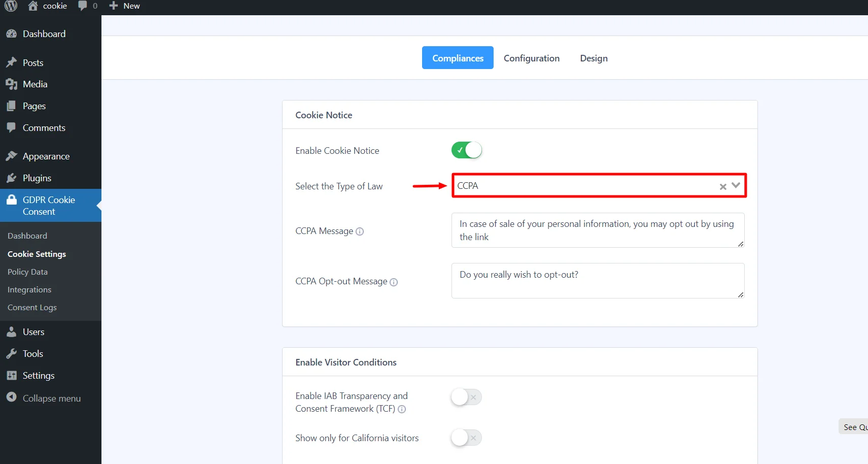
Task: Switch to the Configuration tab
Action: (531, 58)
